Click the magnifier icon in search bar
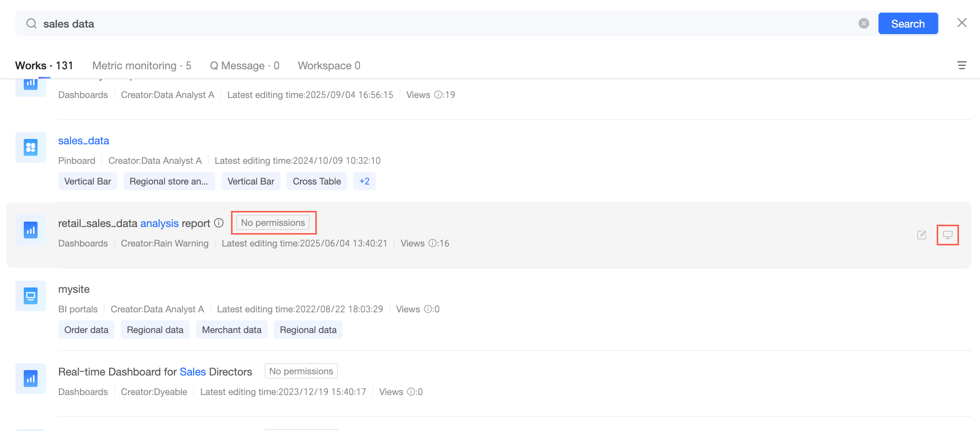 click(x=31, y=24)
